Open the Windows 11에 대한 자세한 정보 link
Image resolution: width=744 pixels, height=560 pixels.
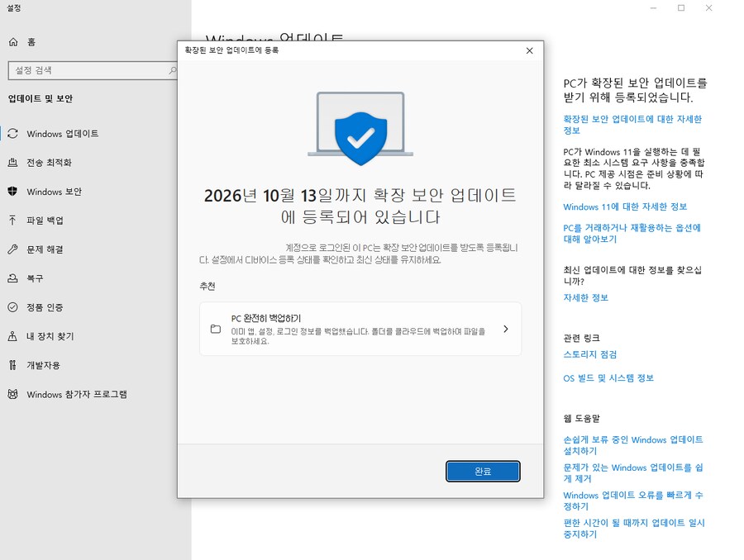[x=625, y=206]
